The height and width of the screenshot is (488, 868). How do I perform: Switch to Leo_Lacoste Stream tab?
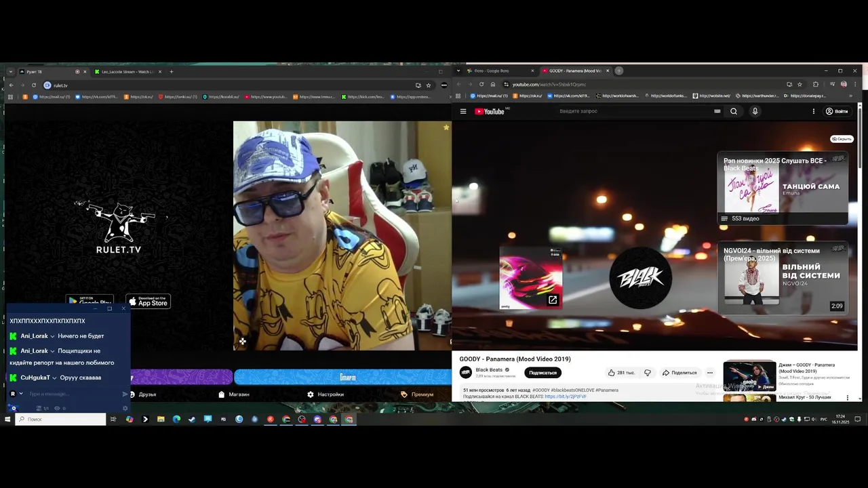coord(128,72)
